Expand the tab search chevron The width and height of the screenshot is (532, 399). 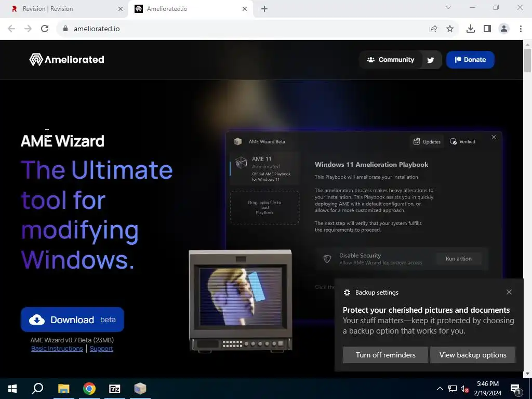point(448,7)
